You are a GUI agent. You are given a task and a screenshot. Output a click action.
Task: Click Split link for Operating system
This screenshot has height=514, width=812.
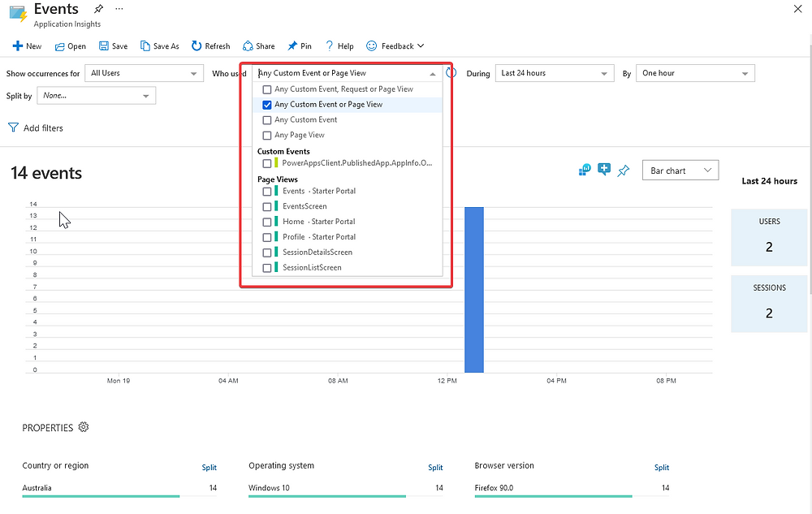(435, 468)
